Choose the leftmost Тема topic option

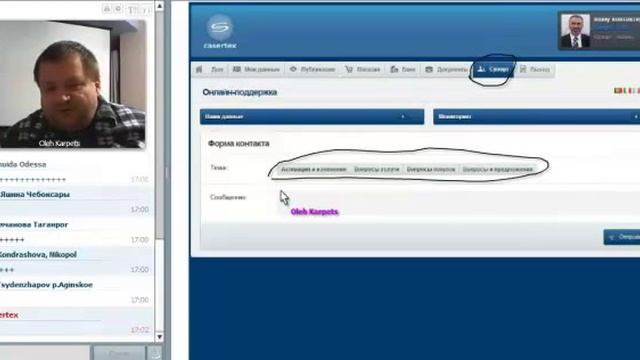(313, 169)
